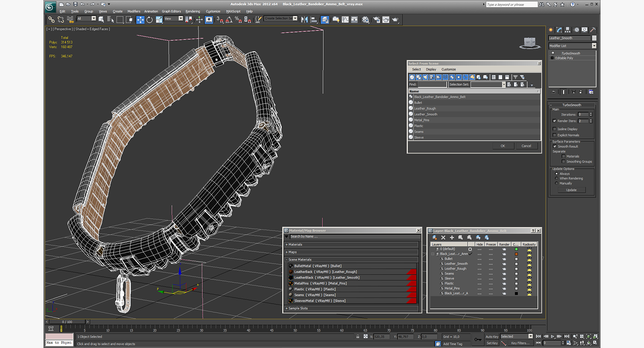Click color swatch of 0 (default) layer
The height and width of the screenshot is (348, 644).
point(516,249)
